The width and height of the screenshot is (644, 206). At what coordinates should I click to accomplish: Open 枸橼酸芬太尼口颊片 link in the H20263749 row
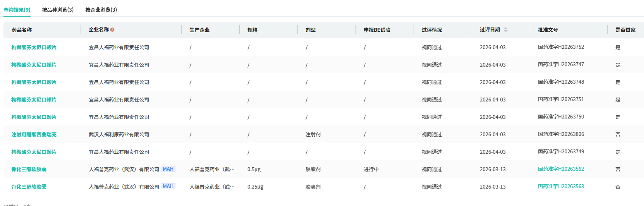click(34, 152)
